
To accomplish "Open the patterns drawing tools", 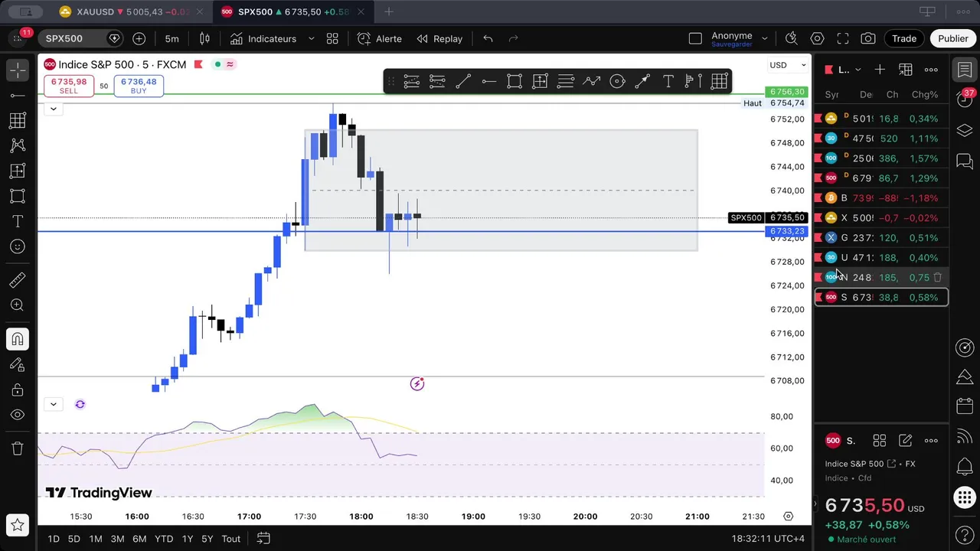I will coord(18,145).
